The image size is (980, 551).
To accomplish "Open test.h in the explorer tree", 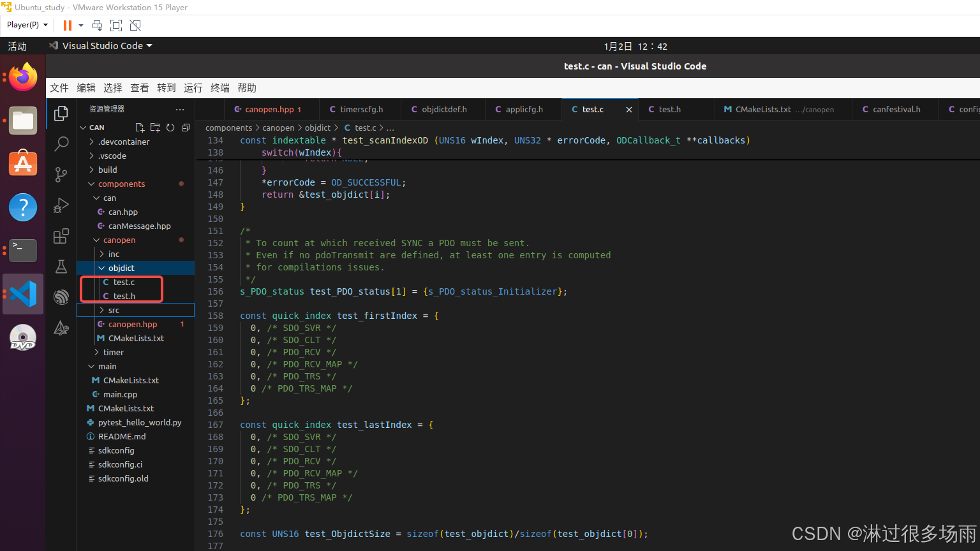I will click(135, 296).
